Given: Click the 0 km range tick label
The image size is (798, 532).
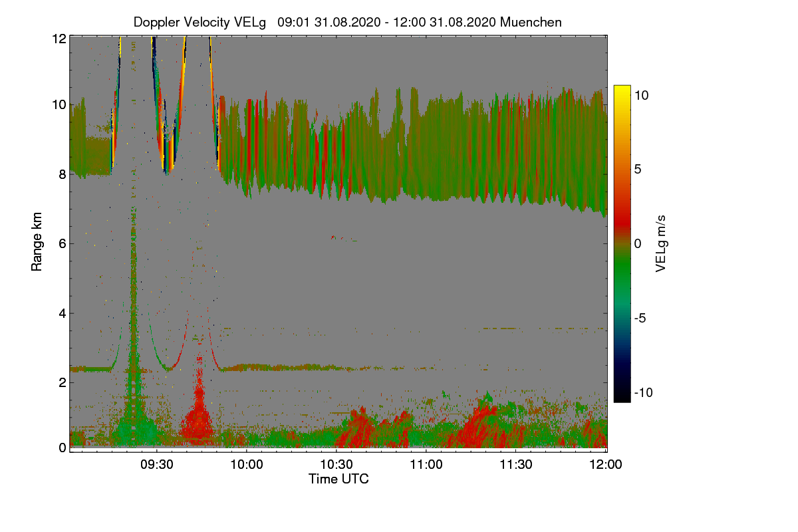Looking at the screenshot, I should [63, 448].
